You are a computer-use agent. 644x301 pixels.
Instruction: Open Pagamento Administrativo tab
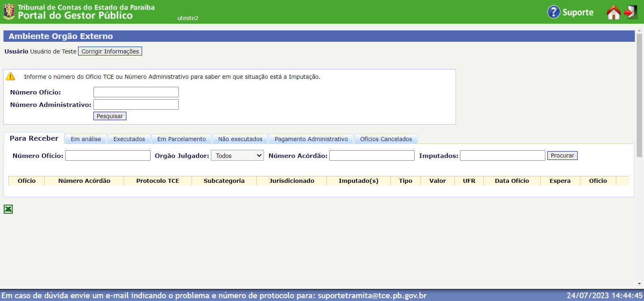(311, 139)
